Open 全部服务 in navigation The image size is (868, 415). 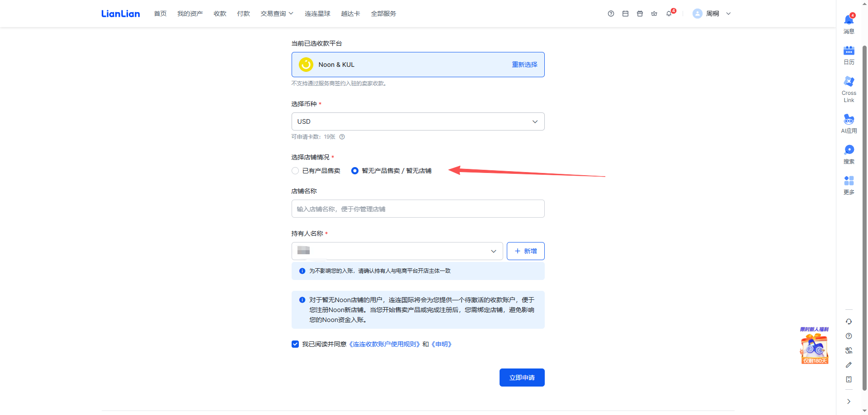383,14
